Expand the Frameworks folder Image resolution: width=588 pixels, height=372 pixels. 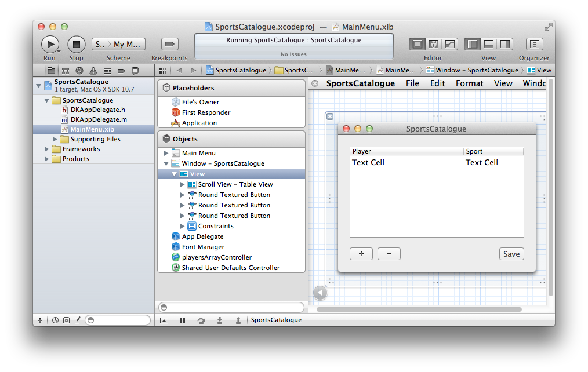click(46, 149)
